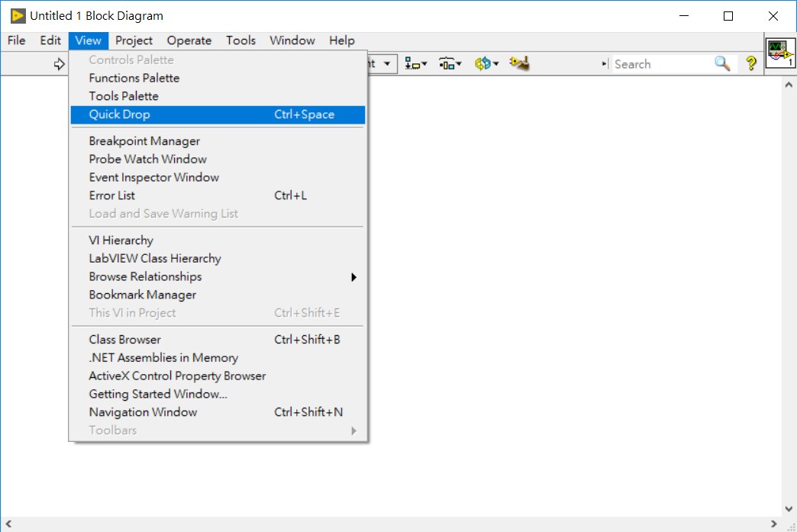Screen dimensions: 797x532
Task: Click the Clean Up Diagram icon
Action: tap(519, 63)
